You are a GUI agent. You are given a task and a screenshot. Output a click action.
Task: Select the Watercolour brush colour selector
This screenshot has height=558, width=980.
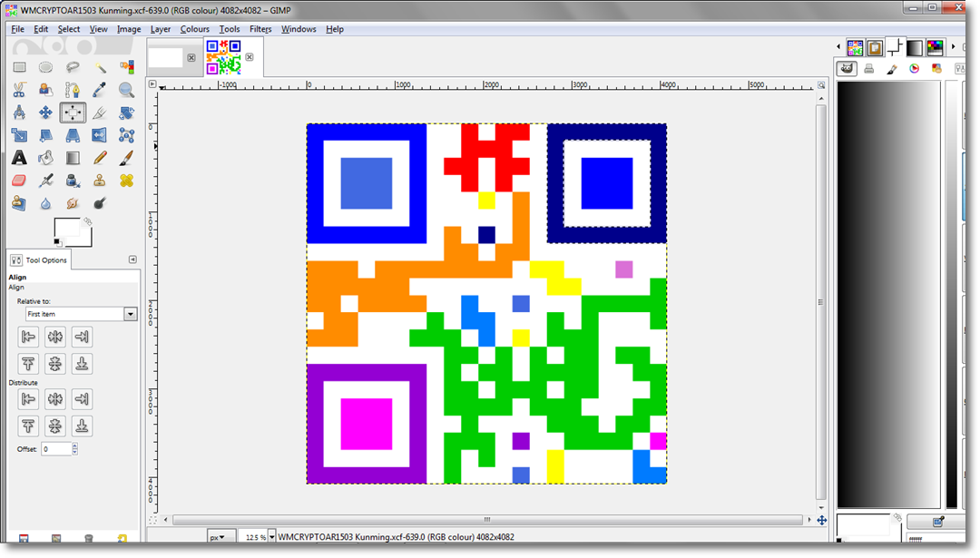[892, 69]
